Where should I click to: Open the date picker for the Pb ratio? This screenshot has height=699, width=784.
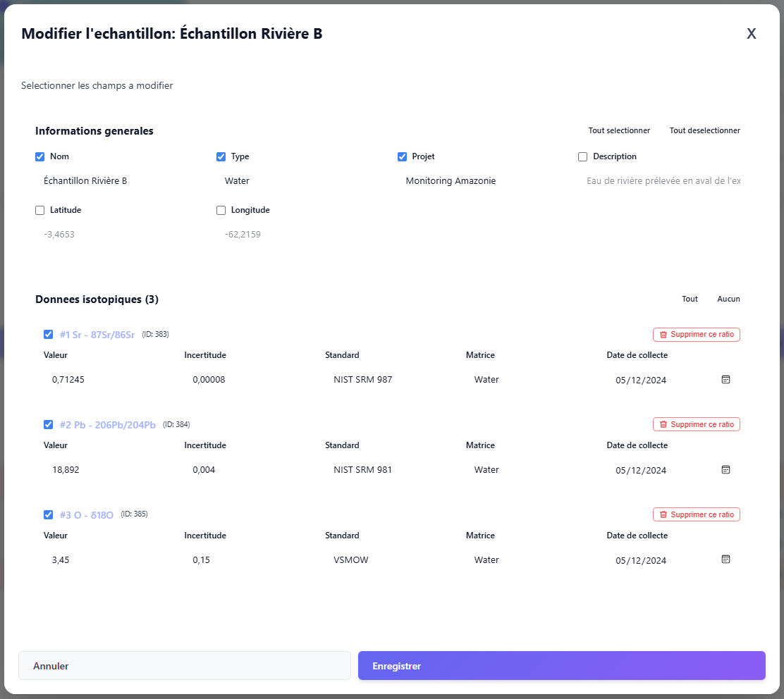tap(725, 470)
